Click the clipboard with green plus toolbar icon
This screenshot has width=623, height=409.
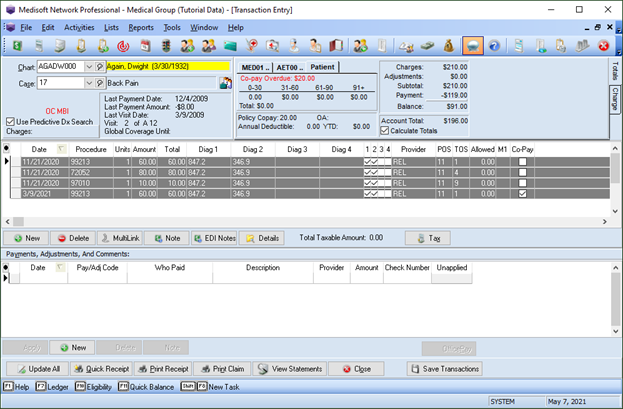tap(103, 46)
